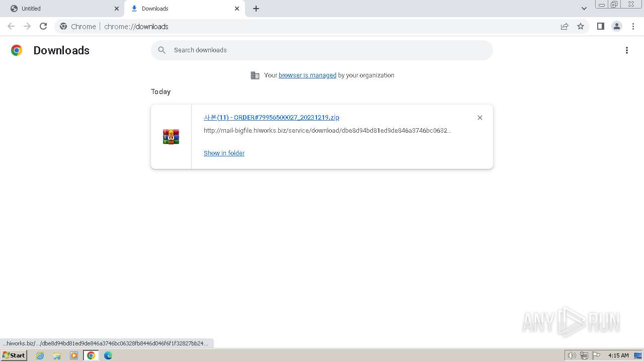Click inside the Search downloads field
The width and height of the screenshot is (644, 362).
pos(322,50)
